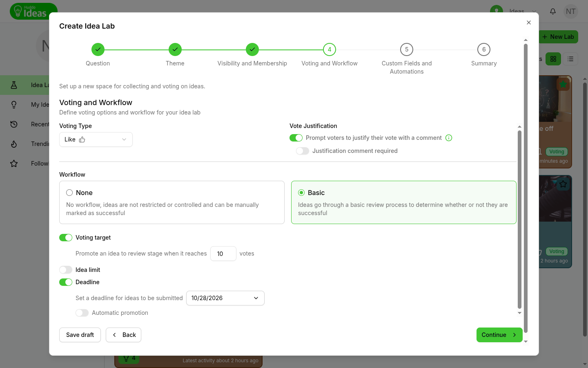Edit the voting target votes number field
This screenshot has width=588, height=368.
pos(223,254)
